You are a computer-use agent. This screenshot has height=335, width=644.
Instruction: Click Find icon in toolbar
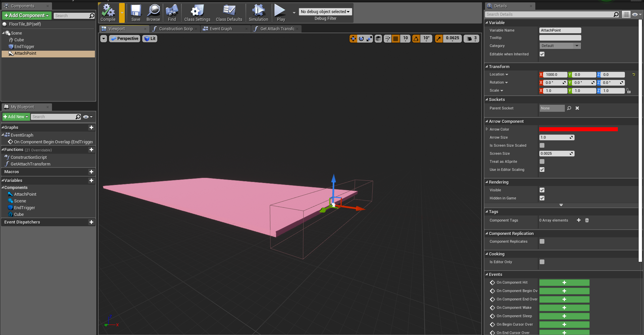point(172,12)
